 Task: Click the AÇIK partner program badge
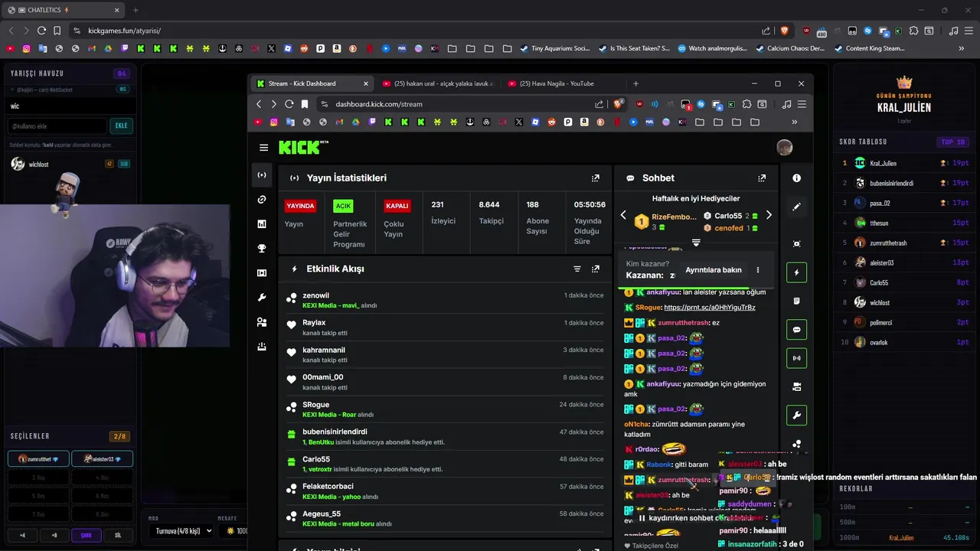click(x=343, y=206)
